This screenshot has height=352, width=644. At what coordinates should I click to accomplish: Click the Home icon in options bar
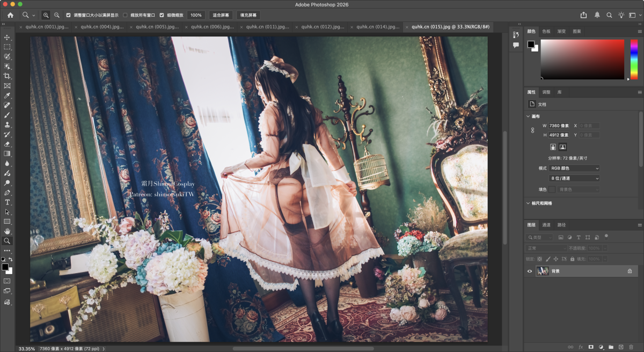(10, 15)
